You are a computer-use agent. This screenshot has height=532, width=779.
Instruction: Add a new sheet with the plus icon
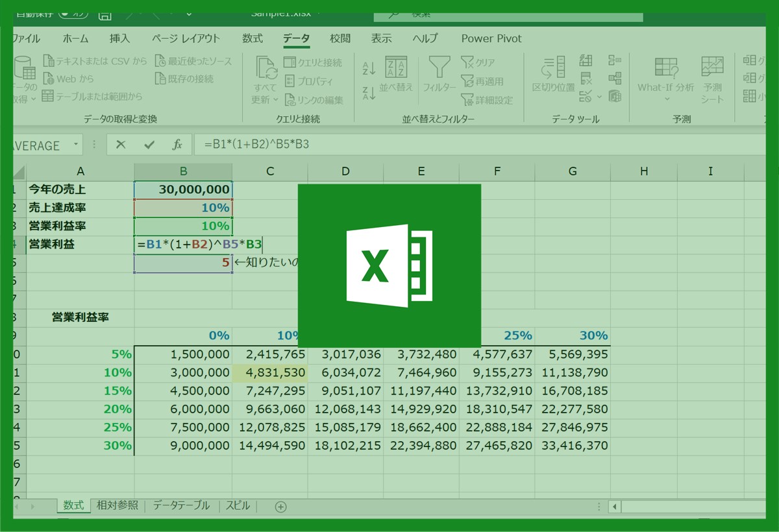point(280,507)
